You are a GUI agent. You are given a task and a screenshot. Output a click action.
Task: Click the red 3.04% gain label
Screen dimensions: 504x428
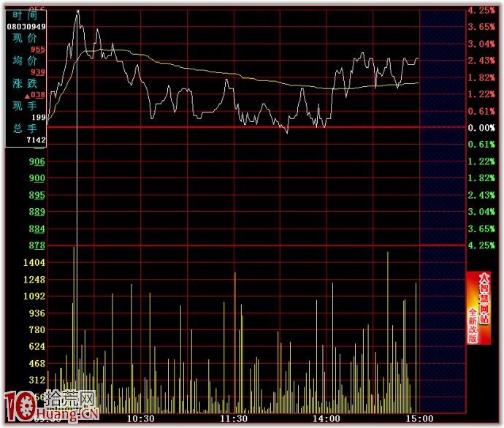tap(481, 44)
